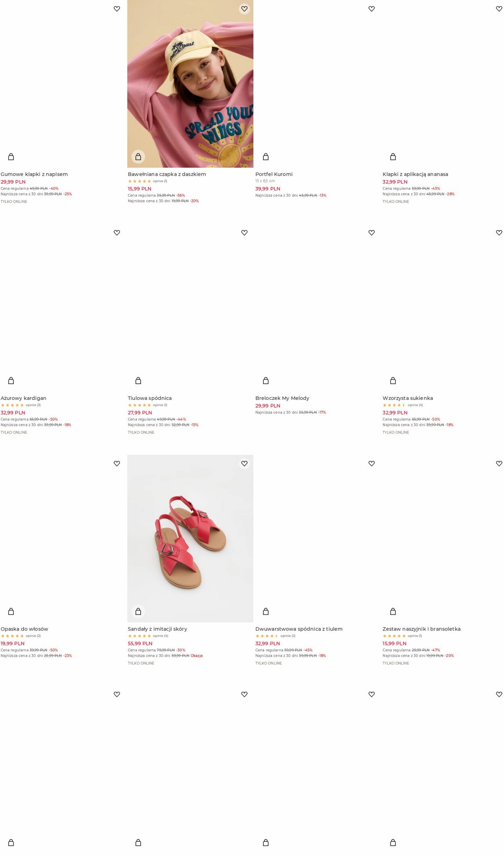Add Breloczek My Melody to bag
The image size is (504, 856).
[266, 381]
